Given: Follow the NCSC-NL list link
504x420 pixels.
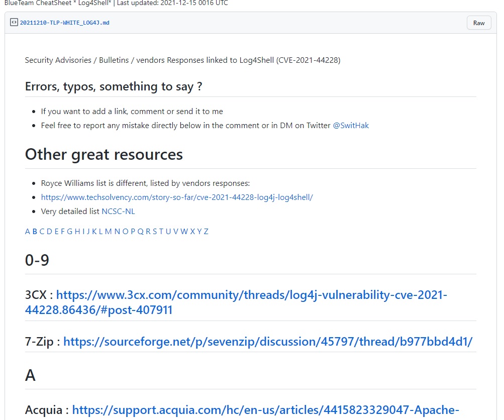Looking at the screenshot, I should [x=118, y=212].
